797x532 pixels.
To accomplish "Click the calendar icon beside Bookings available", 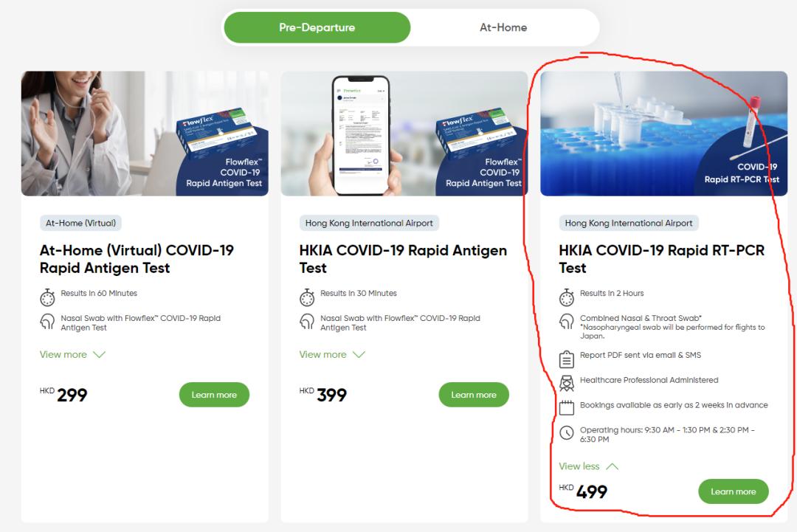I will point(567,407).
